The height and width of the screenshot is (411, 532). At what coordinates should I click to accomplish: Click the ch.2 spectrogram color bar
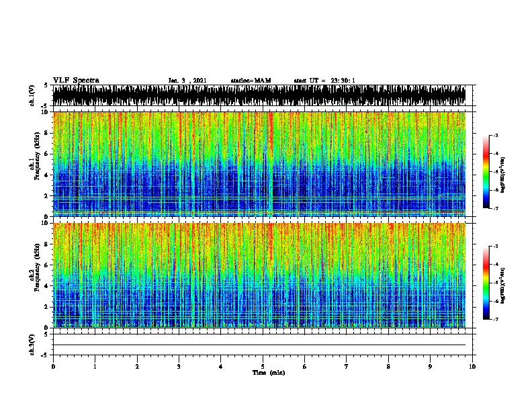[486, 283]
